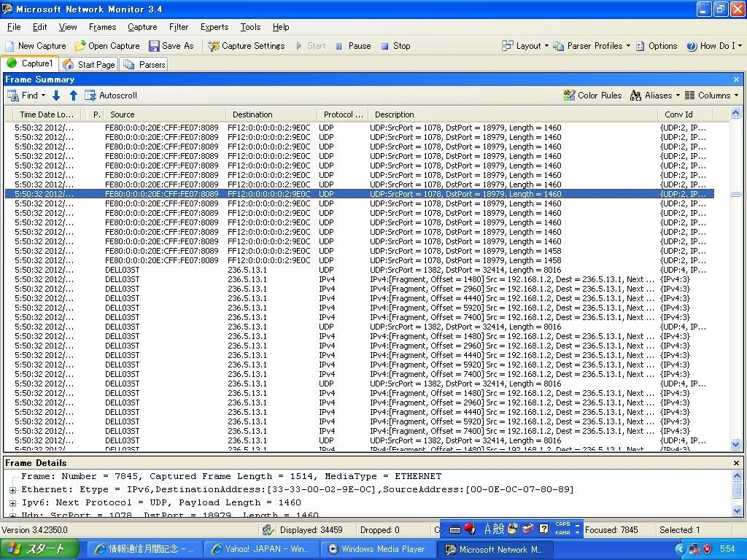Viewport: 747px width, 560px height.
Task: Select the first frame with Length = 8016
Action: pyautogui.click(x=359, y=270)
